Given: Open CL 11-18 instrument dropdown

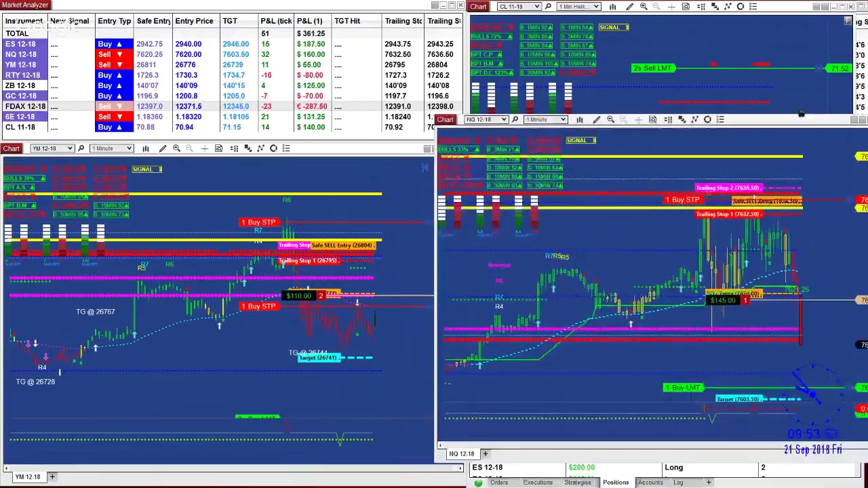Looking at the screenshot, I should (519, 7).
